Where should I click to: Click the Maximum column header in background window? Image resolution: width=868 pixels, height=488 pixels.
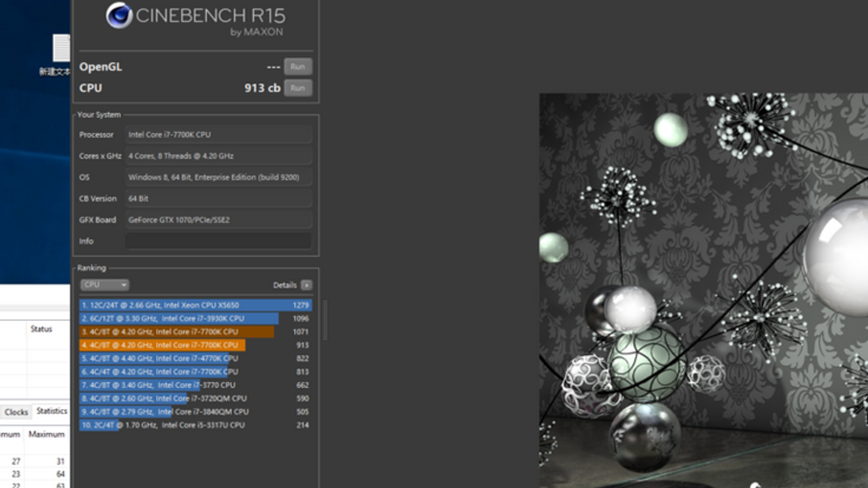46,434
